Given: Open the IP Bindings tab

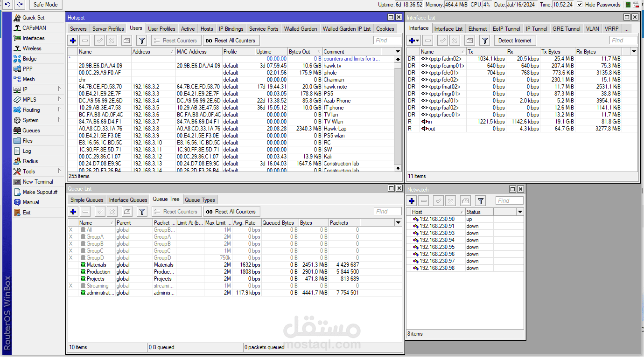Looking at the screenshot, I should (231, 28).
